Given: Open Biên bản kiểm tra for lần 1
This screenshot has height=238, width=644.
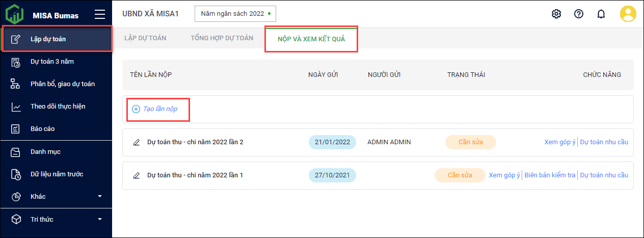Looking at the screenshot, I should 550,175.
